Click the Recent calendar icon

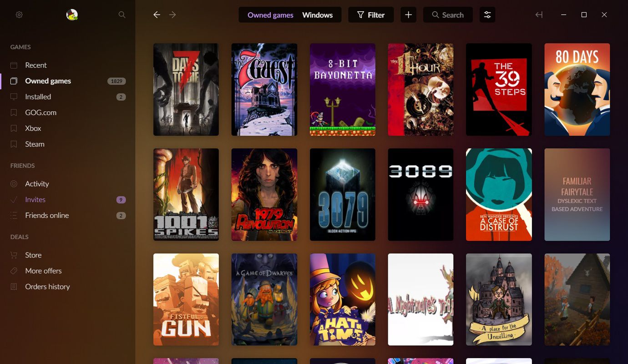[14, 65]
